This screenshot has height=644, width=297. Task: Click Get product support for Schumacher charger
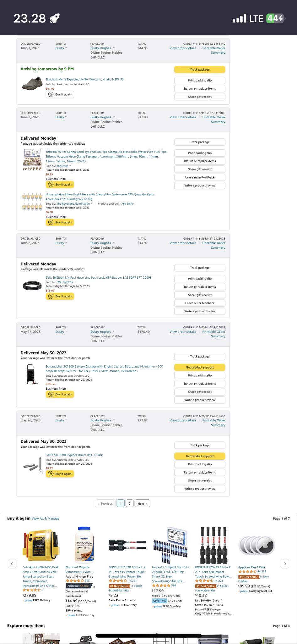coord(200,367)
